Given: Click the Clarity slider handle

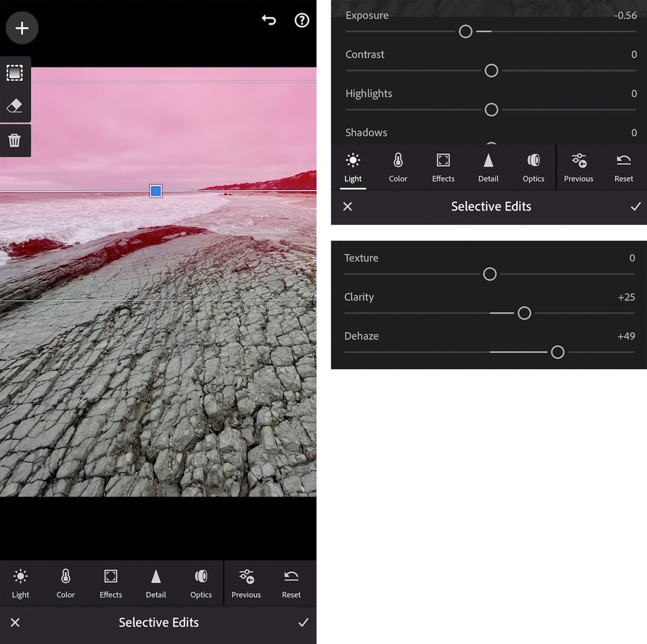Looking at the screenshot, I should pyautogui.click(x=525, y=314).
